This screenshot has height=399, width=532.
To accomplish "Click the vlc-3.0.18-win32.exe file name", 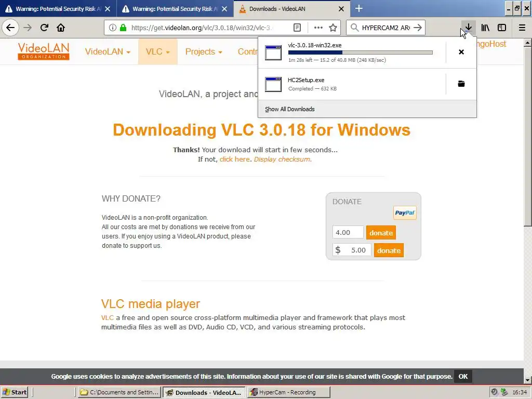I will (315, 45).
